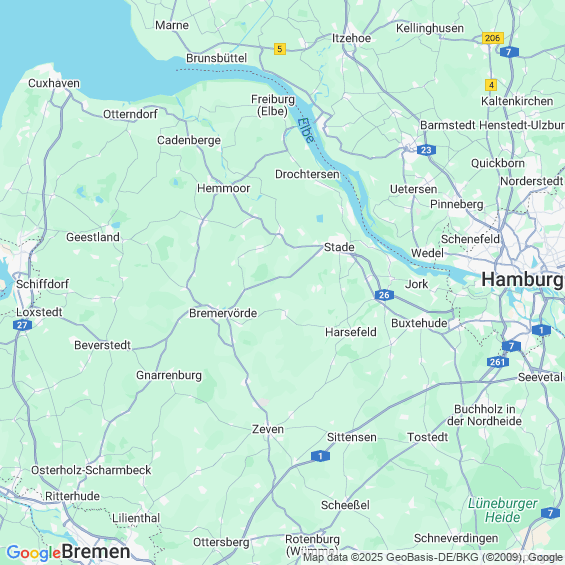Select the Hamburg city label
The height and width of the screenshot is (565, 565).
(522, 280)
